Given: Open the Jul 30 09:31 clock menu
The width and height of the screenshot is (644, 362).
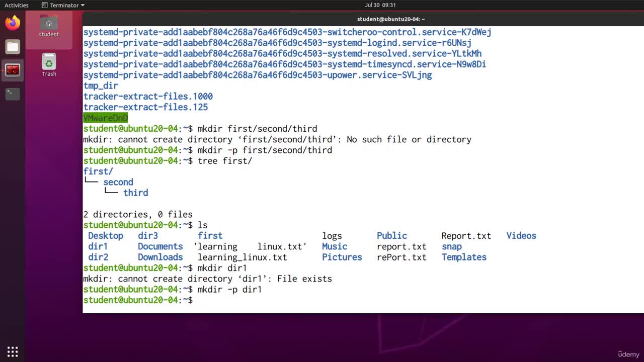Looking at the screenshot, I should 380,5.
